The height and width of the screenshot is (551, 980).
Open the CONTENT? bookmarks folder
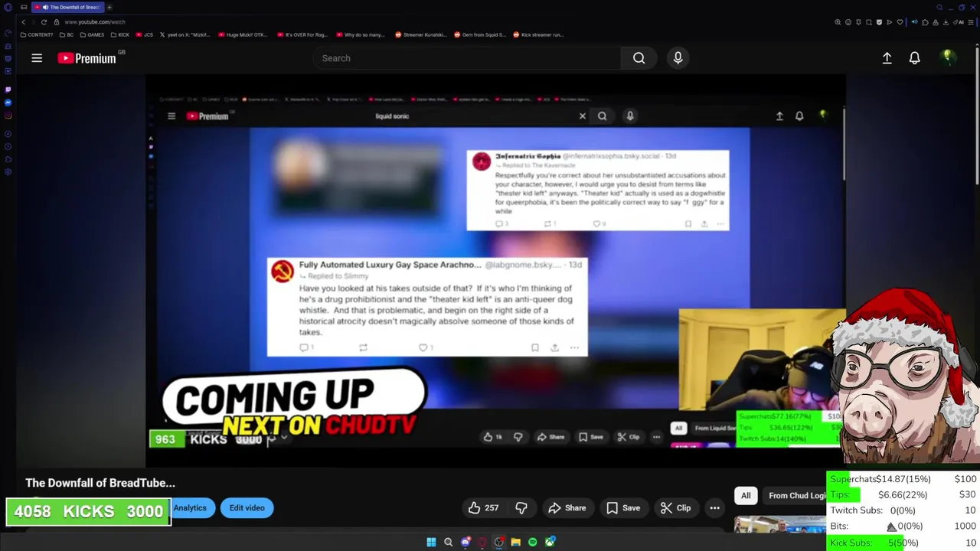tap(37, 34)
